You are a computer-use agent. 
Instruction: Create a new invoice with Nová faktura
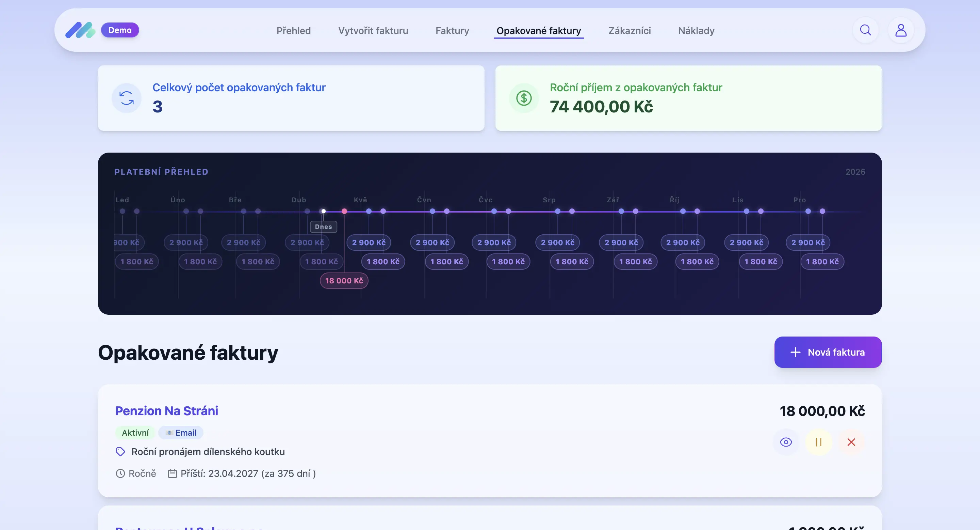tap(828, 352)
